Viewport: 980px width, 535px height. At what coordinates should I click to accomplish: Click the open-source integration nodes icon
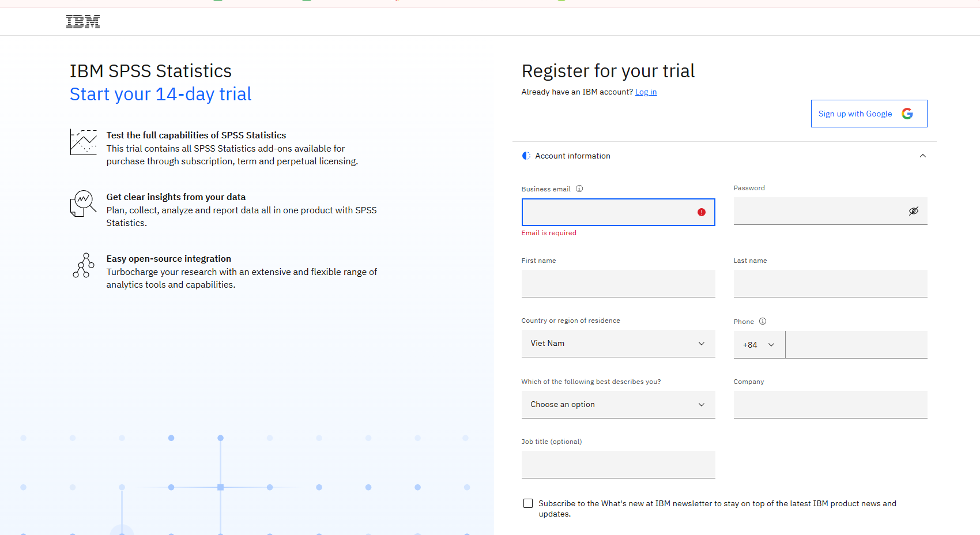click(84, 265)
